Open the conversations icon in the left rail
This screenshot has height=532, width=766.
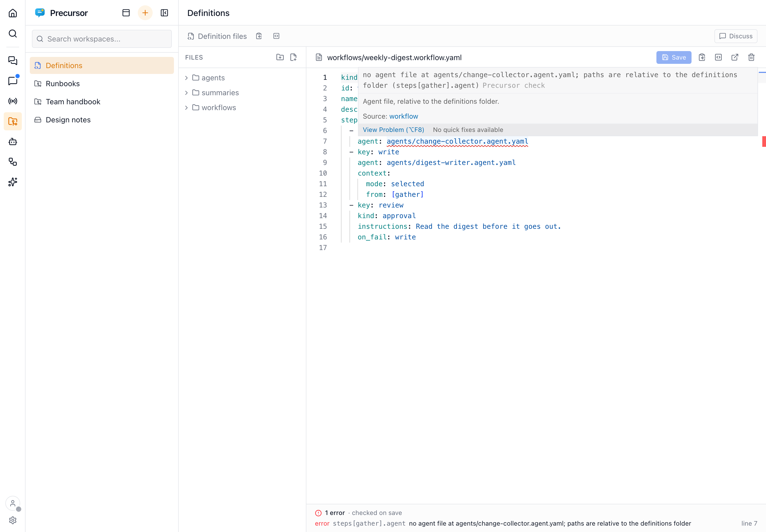tap(13, 60)
